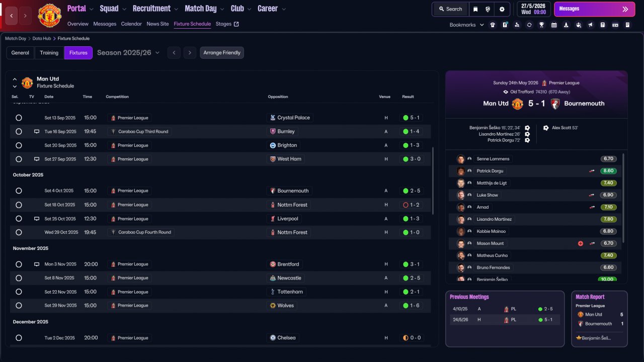This screenshot has height=362, width=644.
Task: Click the double-arrow icon on Messages button
Action: tap(625, 9)
